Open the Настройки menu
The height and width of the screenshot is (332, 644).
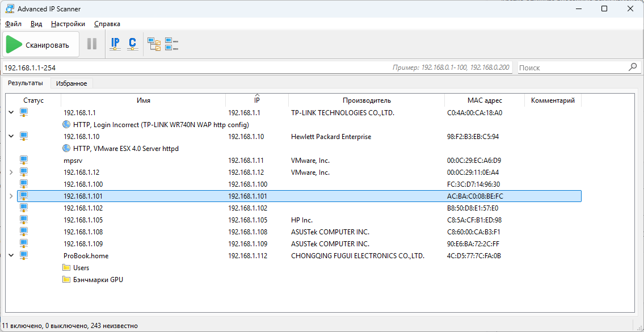click(68, 24)
